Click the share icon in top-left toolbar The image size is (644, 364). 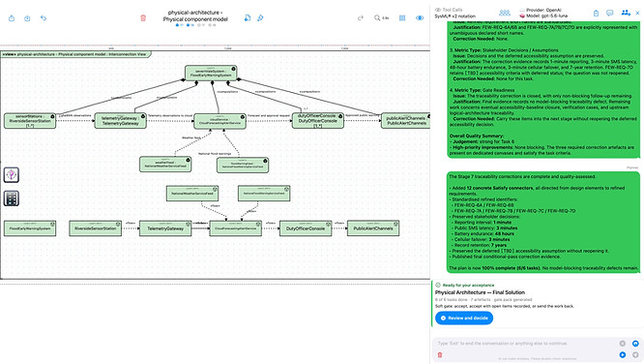[x=12, y=18]
